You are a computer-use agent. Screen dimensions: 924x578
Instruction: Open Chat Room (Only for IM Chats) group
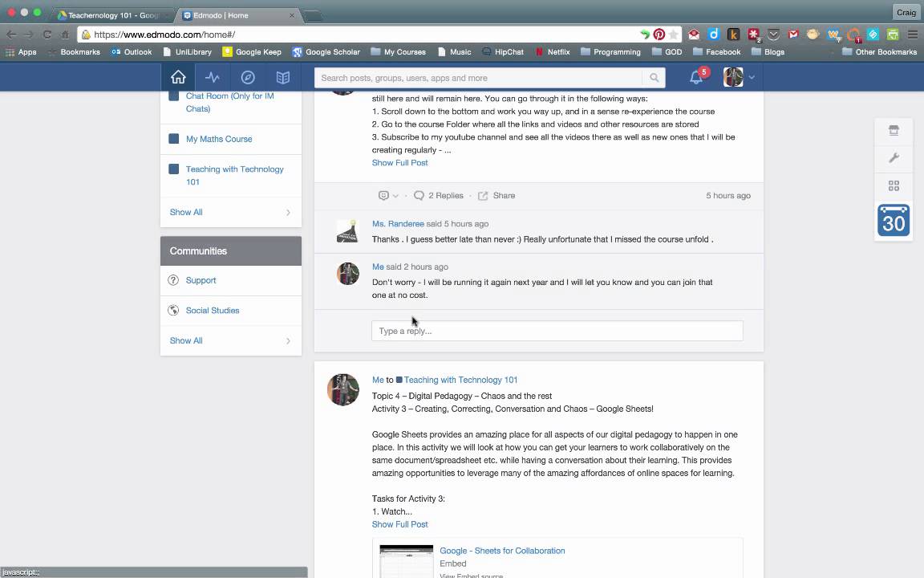[x=230, y=102]
